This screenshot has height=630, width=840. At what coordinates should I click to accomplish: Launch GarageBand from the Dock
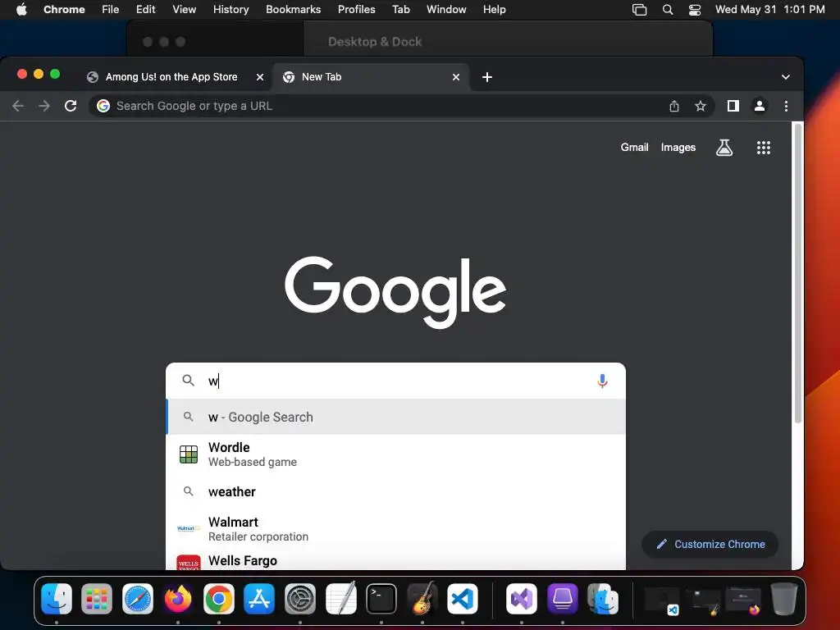(x=422, y=598)
